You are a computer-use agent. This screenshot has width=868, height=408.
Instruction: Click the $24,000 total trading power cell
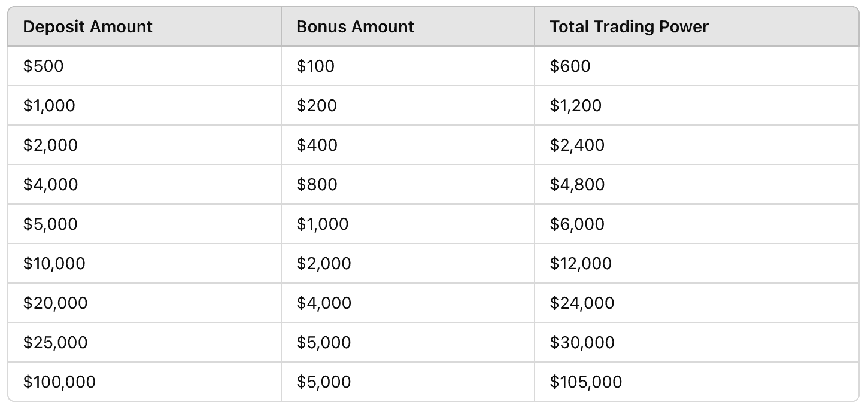(582, 303)
